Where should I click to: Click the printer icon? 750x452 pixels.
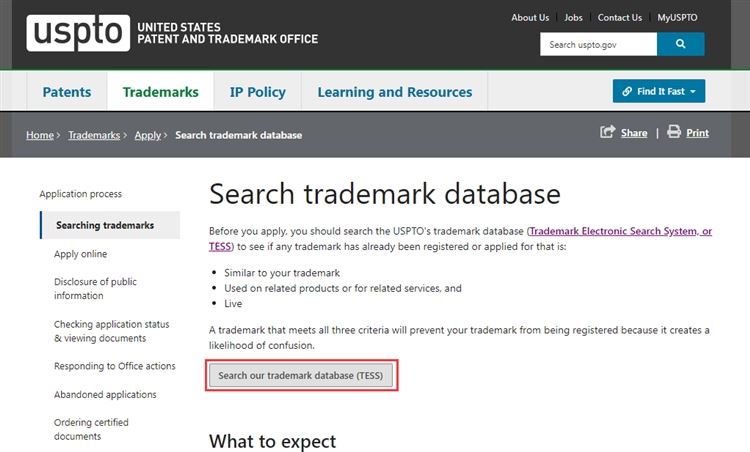674,132
